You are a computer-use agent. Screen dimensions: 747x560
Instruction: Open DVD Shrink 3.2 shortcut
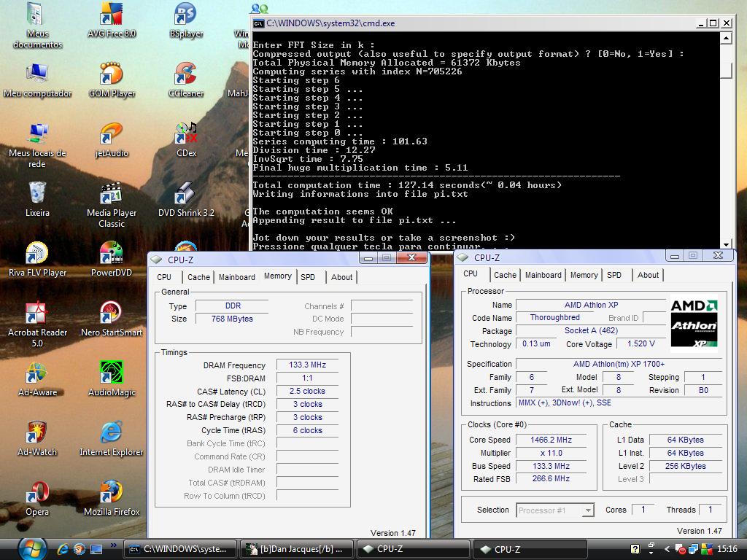pos(186,200)
